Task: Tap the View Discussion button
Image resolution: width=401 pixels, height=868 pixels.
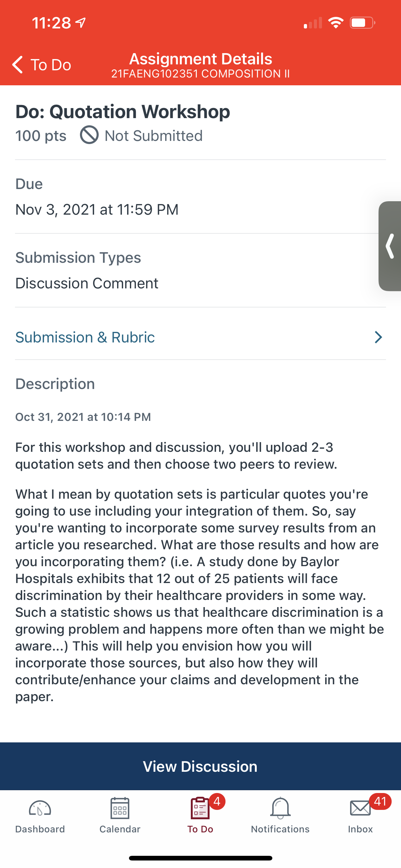Action: (200, 766)
